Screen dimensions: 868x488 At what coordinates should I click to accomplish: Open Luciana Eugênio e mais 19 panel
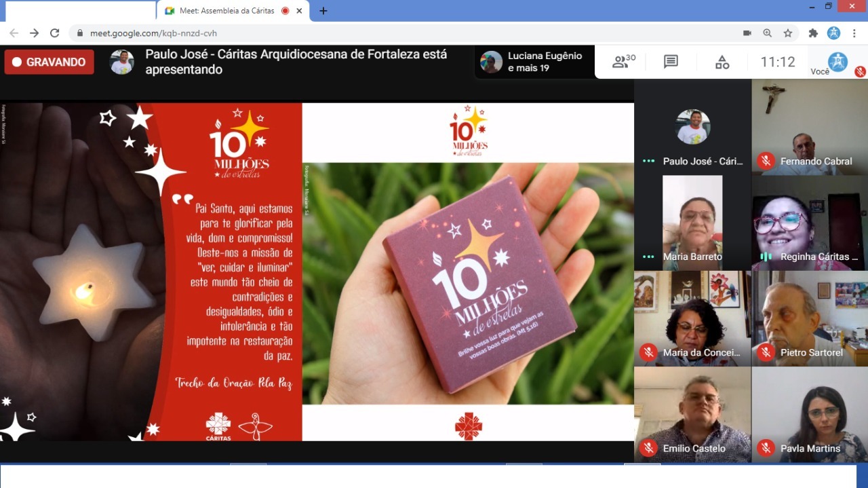[534, 62]
